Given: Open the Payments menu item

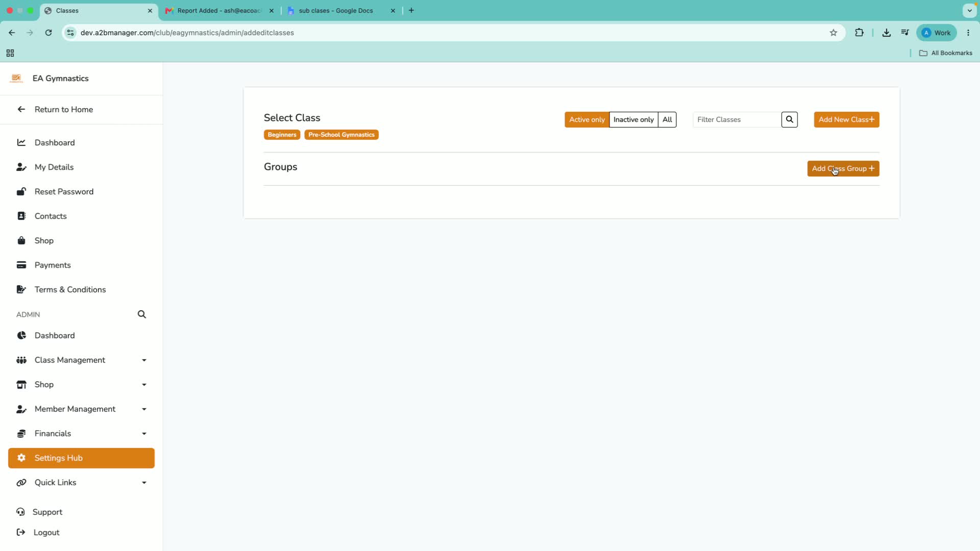Looking at the screenshot, I should (x=81, y=265).
